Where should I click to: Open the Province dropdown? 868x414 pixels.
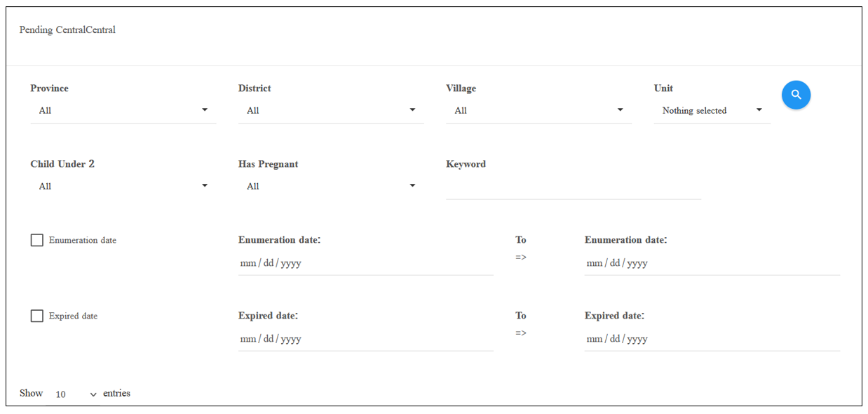tap(123, 111)
